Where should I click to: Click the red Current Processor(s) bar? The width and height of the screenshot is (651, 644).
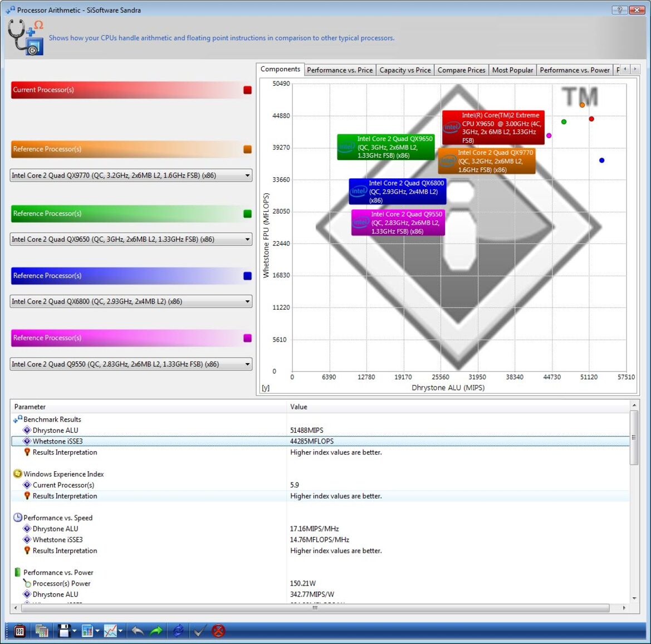click(131, 90)
